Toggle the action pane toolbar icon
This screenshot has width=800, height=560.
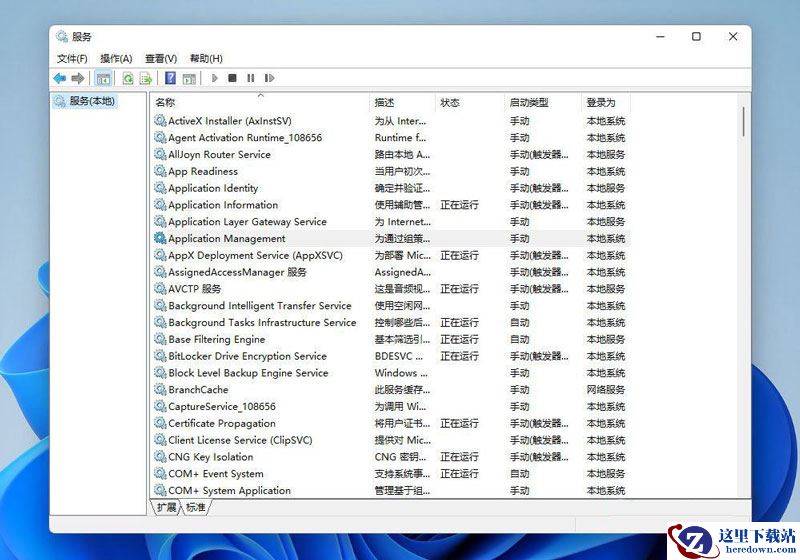tap(189, 78)
